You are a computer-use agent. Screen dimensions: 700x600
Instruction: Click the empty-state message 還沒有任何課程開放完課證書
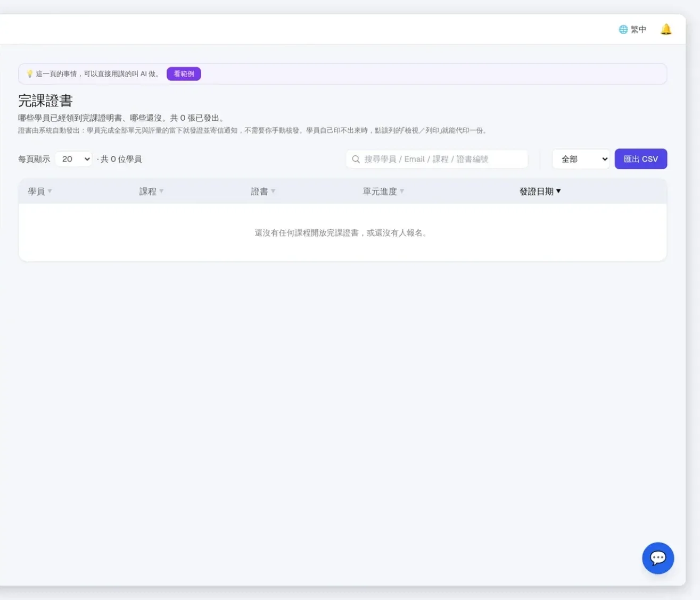tap(341, 233)
